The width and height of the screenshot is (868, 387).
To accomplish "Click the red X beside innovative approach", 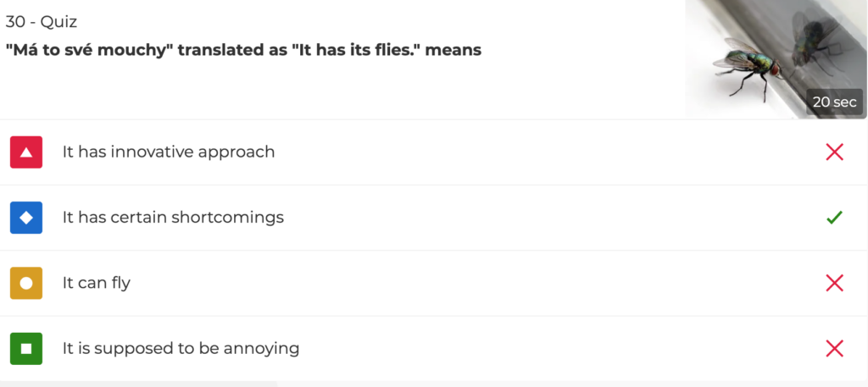I will [834, 152].
